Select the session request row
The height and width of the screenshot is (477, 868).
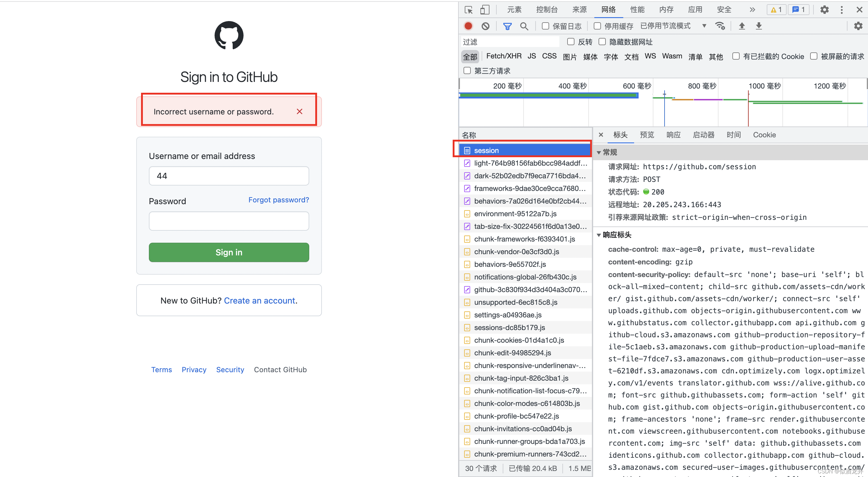[525, 151]
